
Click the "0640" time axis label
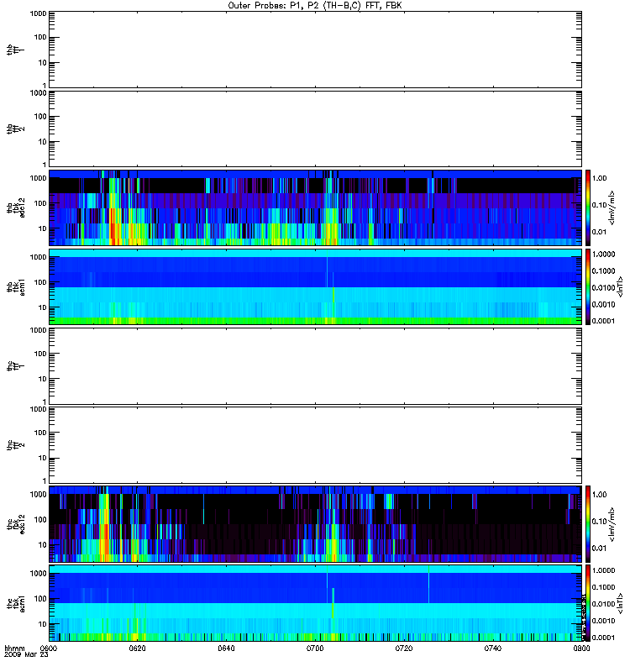pos(226,648)
